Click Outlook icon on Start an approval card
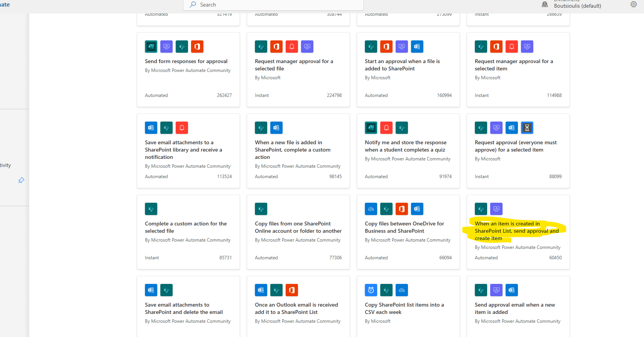Viewport: 644px width, 337px height. point(417,47)
